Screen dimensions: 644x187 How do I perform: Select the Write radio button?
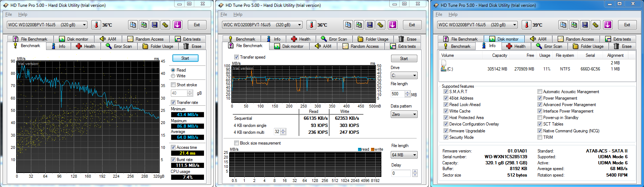[x=173, y=76]
